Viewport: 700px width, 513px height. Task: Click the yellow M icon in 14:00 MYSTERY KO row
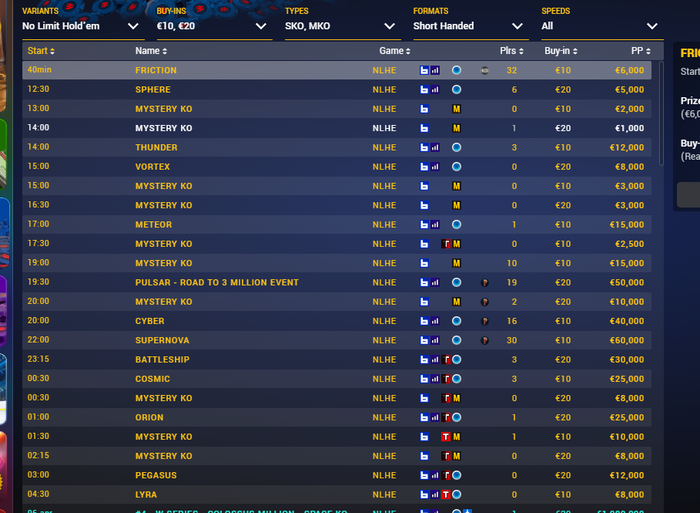tap(456, 128)
